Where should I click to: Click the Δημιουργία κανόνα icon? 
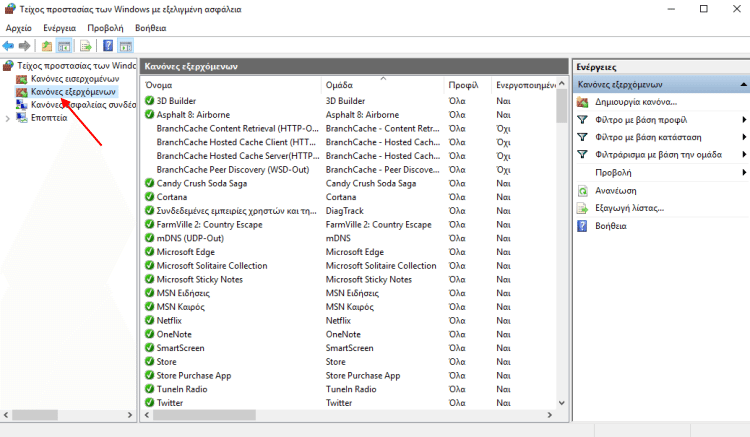582,102
